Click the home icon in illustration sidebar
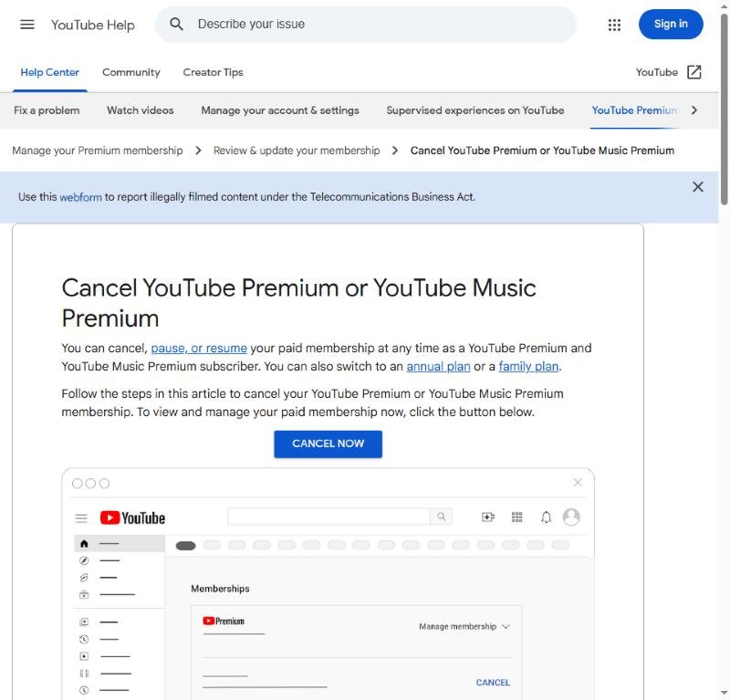The width and height of the screenshot is (730, 700). (x=84, y=544)
